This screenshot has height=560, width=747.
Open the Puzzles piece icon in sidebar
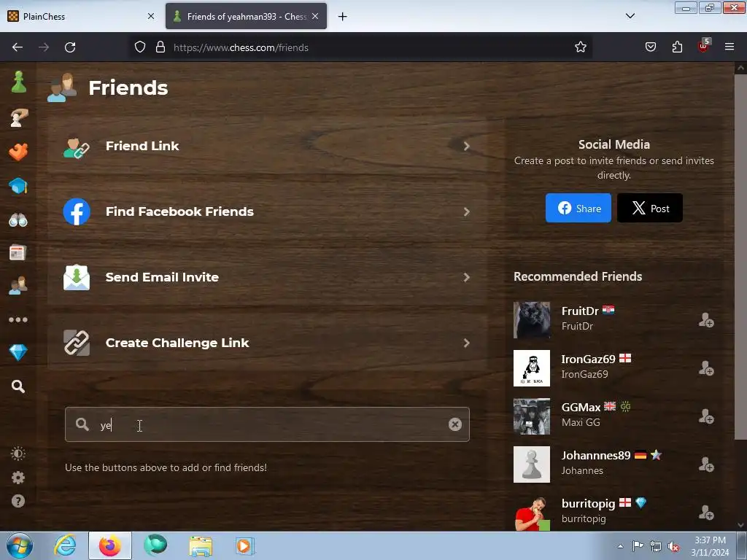[18, 152]
